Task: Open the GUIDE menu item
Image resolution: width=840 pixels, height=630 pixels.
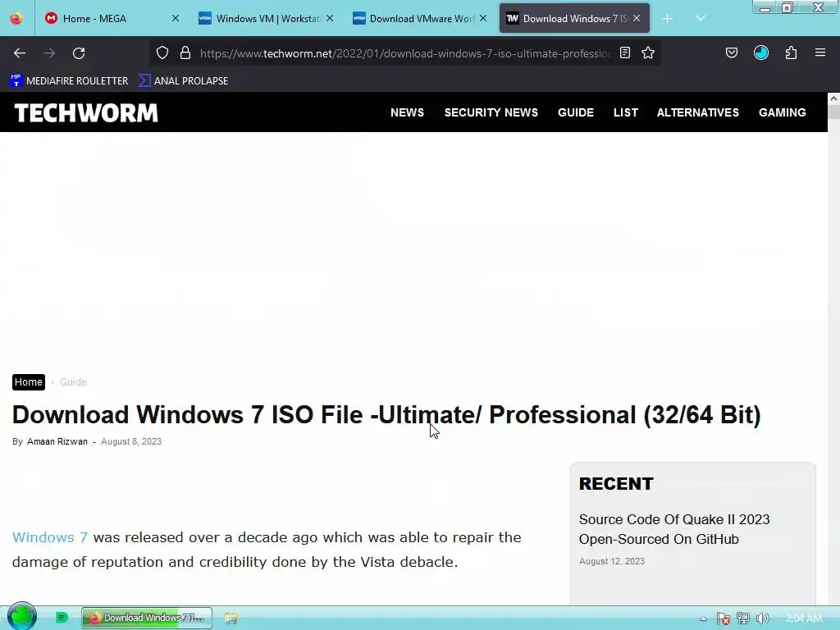Action: [x=576, y=112]
